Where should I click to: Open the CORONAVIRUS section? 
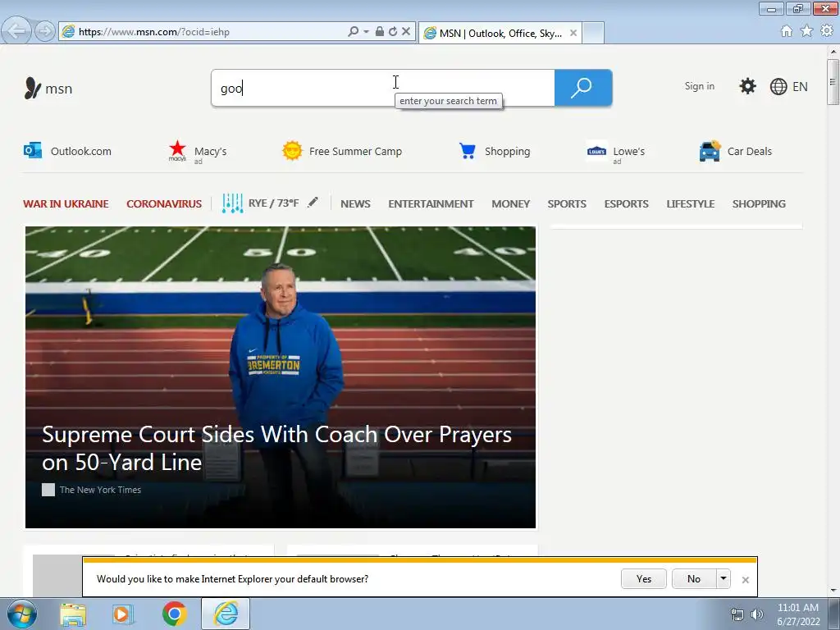[x=164, y=204]
